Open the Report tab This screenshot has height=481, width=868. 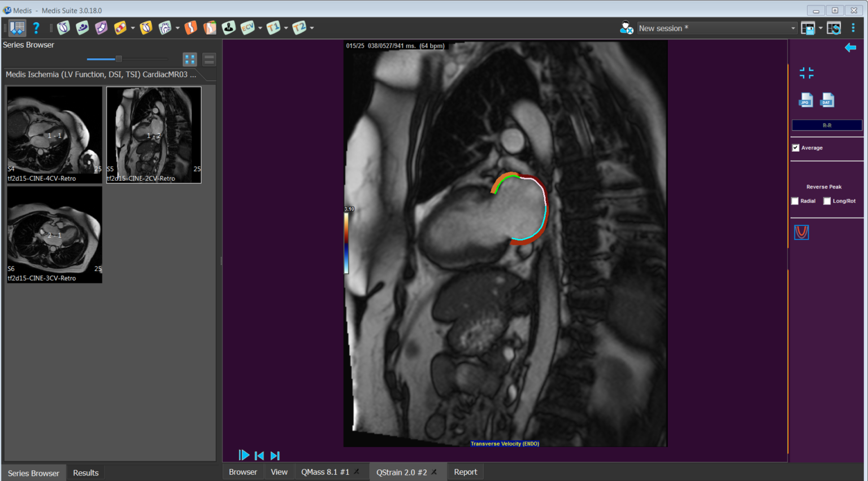coord(465,472)
